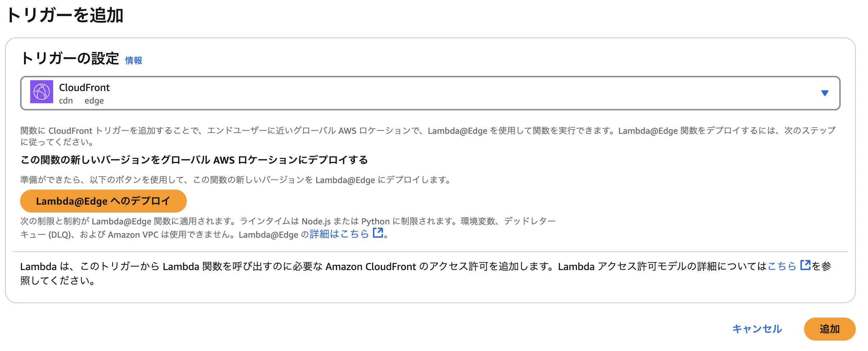The width and height of the screenshot is (868, 351).
Task: Expand the dropdown arrow on the CloudFront selector
Action: coord(826,93)
